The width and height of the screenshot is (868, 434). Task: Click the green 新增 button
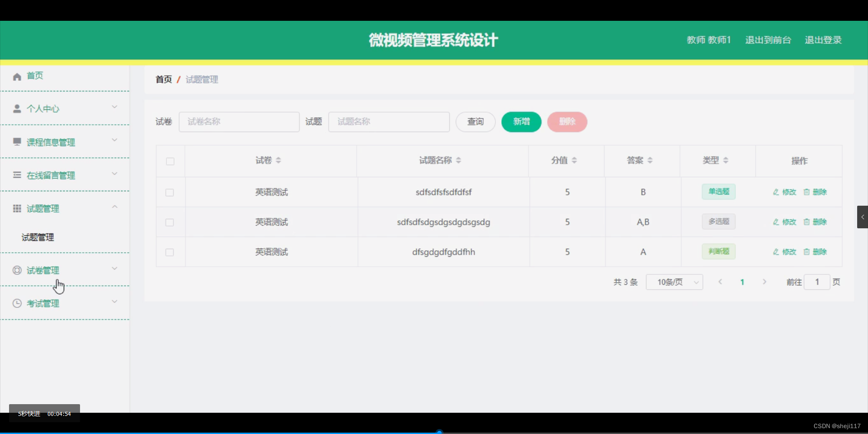click(521, 122)
